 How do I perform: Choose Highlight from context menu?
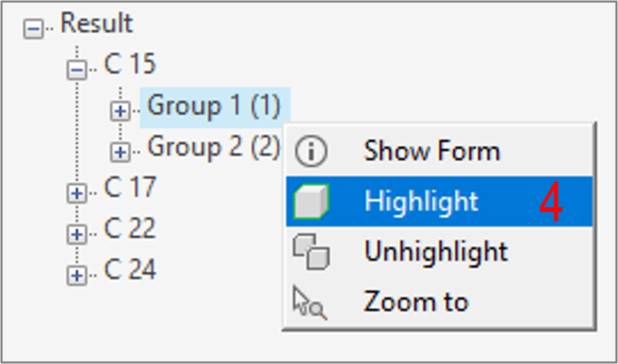point(439,201)
